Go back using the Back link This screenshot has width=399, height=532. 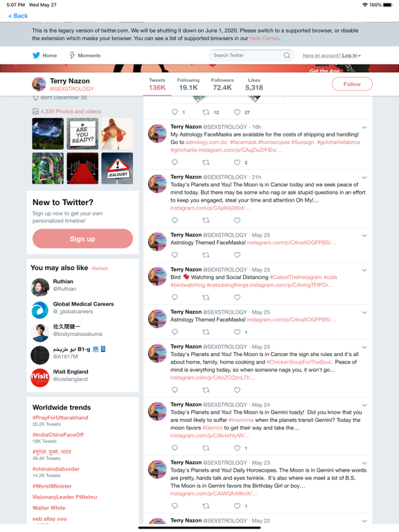(x=18, y=16)
